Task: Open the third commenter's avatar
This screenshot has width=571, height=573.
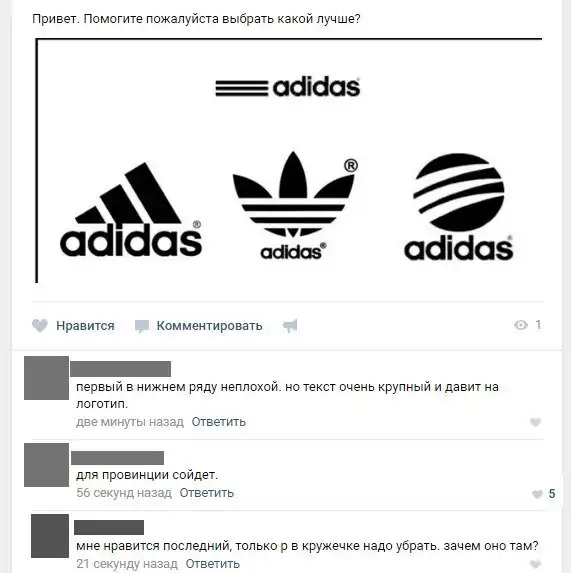Action: point(50,536)
